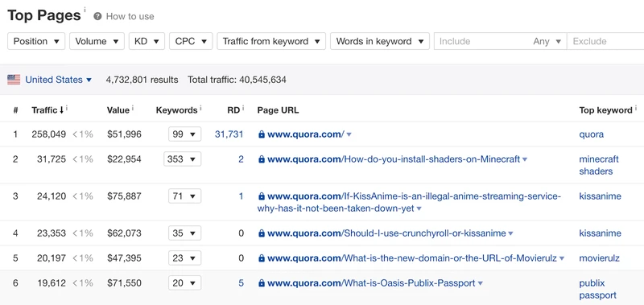The image size is (644, 305).
Task: Click the Exclude keywords input field
Action: tap(605, 41)
